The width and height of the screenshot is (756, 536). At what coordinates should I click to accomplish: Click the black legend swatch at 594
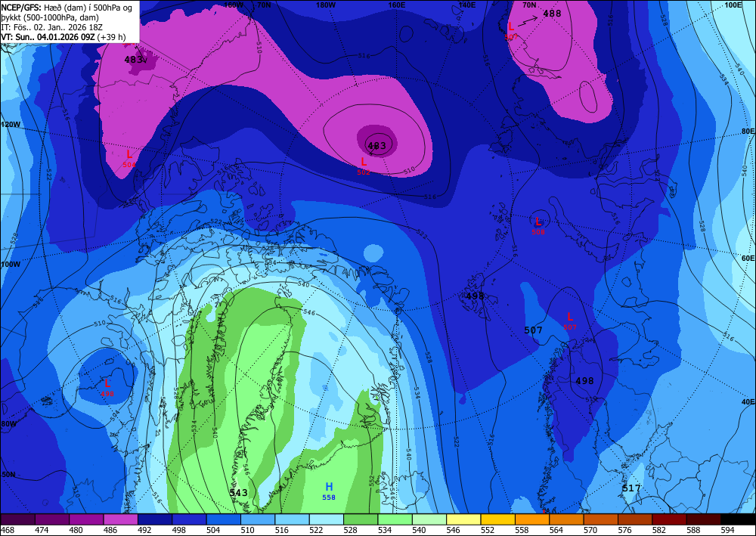click(x=738, y=519)
